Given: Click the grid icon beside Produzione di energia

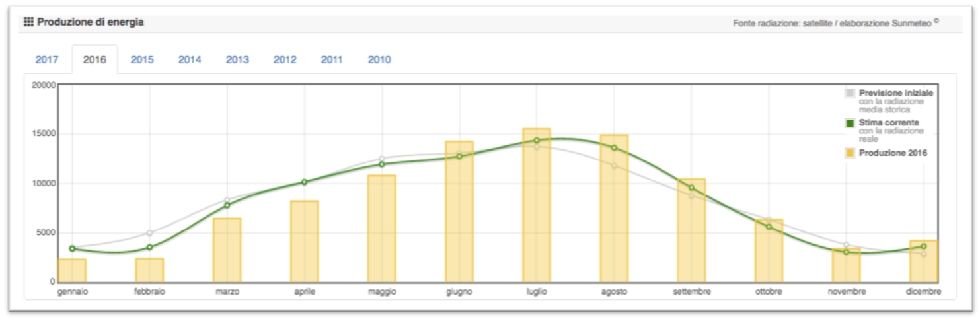Looking at the screenshot, I should (x=28, y=22).
